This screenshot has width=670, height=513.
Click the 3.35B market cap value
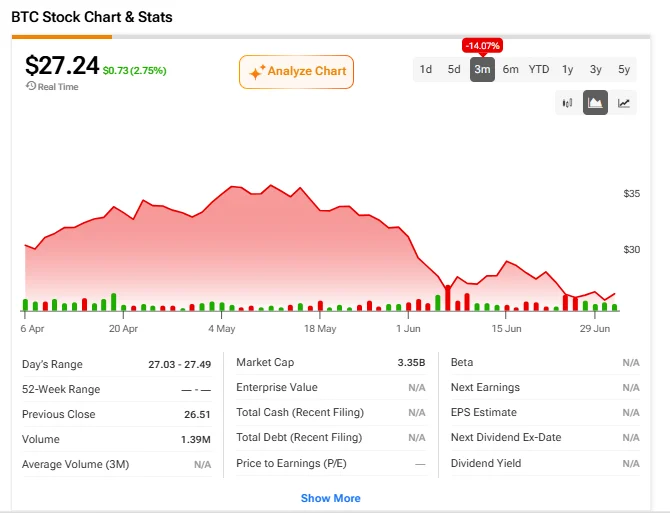(411, 363)
